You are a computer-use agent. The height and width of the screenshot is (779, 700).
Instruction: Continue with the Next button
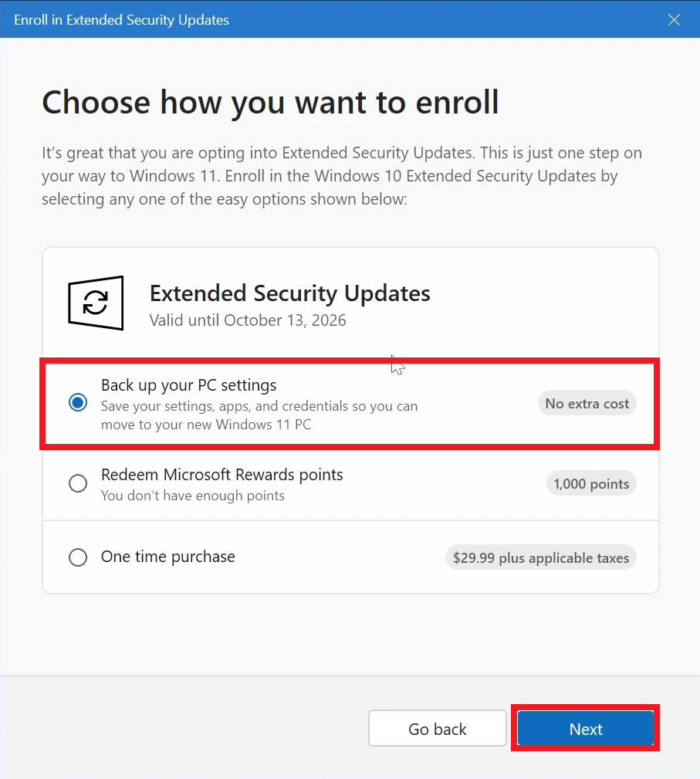click(x=586, y=729)
